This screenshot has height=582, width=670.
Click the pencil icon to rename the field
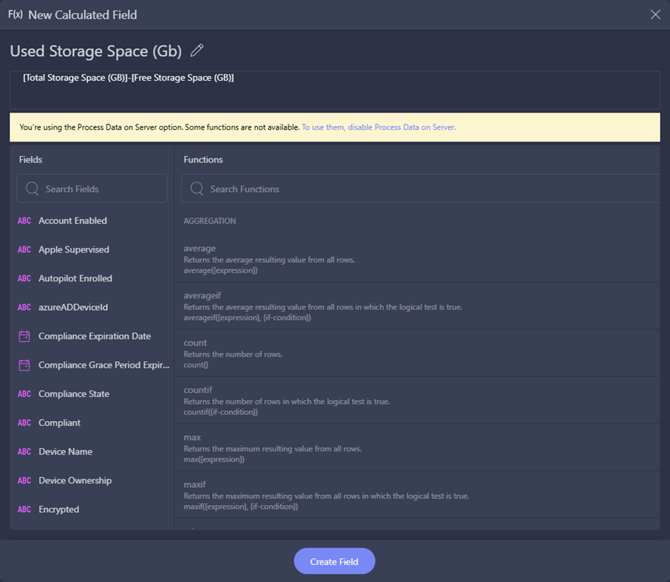coord(197,50)
